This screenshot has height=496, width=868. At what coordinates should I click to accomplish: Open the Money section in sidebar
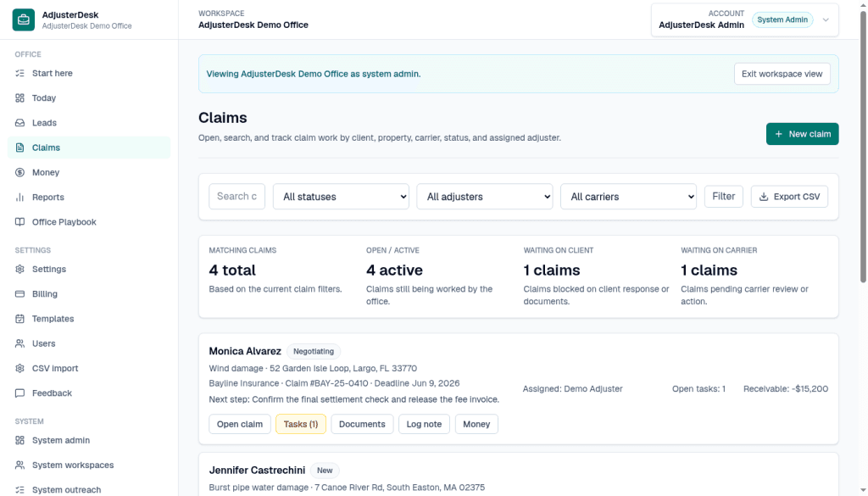[x=89, y=173]
